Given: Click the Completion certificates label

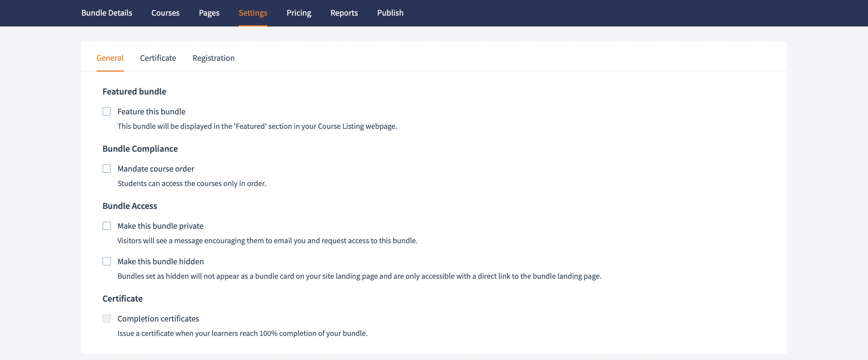Looking at the screenshot, I should (158, 319).
